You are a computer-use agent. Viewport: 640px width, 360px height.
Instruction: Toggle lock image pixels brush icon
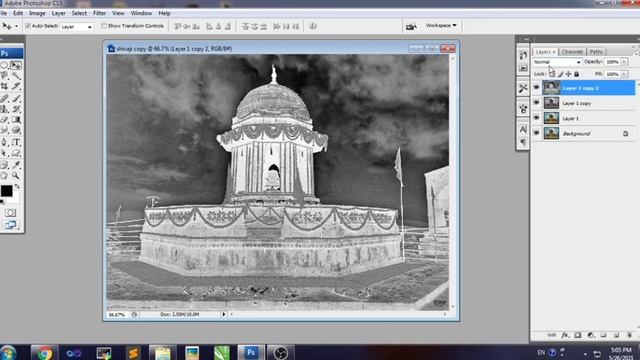coord(560,74)
